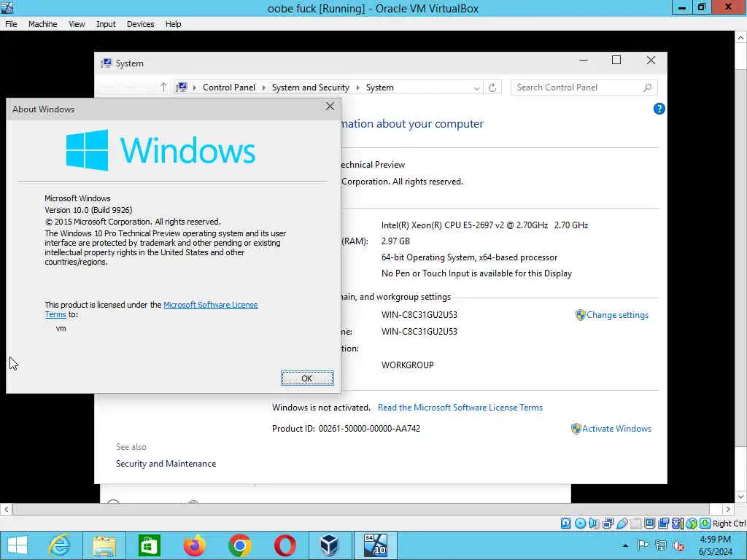Expand the arrow after Control Panel breadcrumb
This screenshot has width=747, height=560.
pos(263,87)
